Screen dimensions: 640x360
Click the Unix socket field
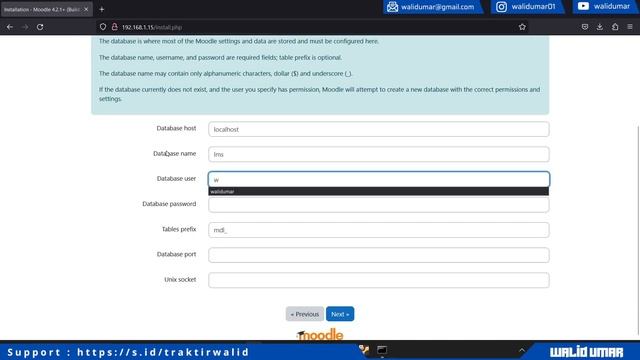[x=378, y=280]
